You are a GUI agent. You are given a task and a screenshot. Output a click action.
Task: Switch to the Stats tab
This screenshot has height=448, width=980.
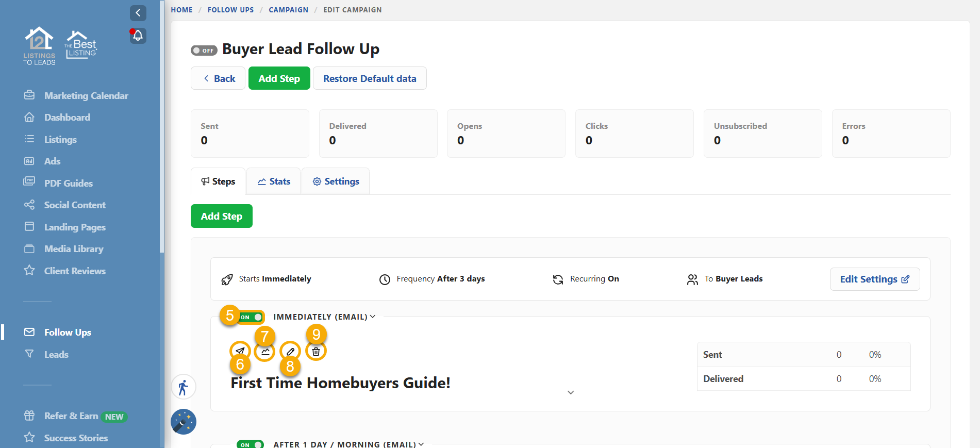tap(274, 181)
